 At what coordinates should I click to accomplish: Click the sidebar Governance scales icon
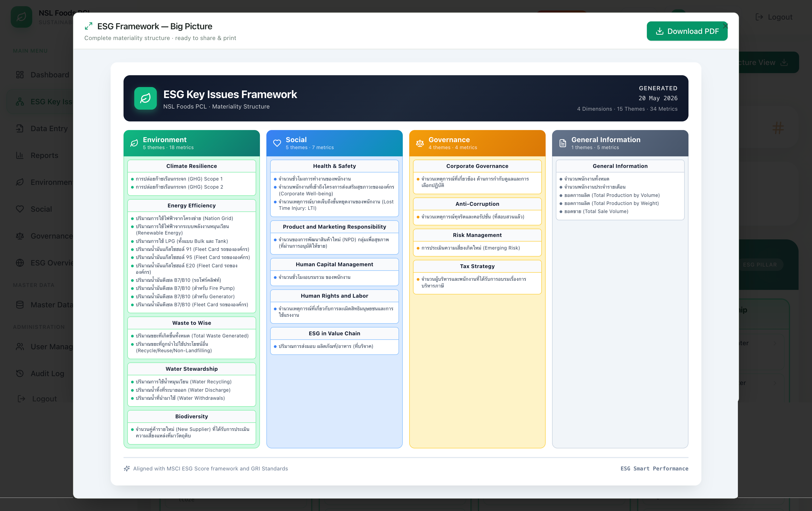pyautogui.click(x=20, y=236)
